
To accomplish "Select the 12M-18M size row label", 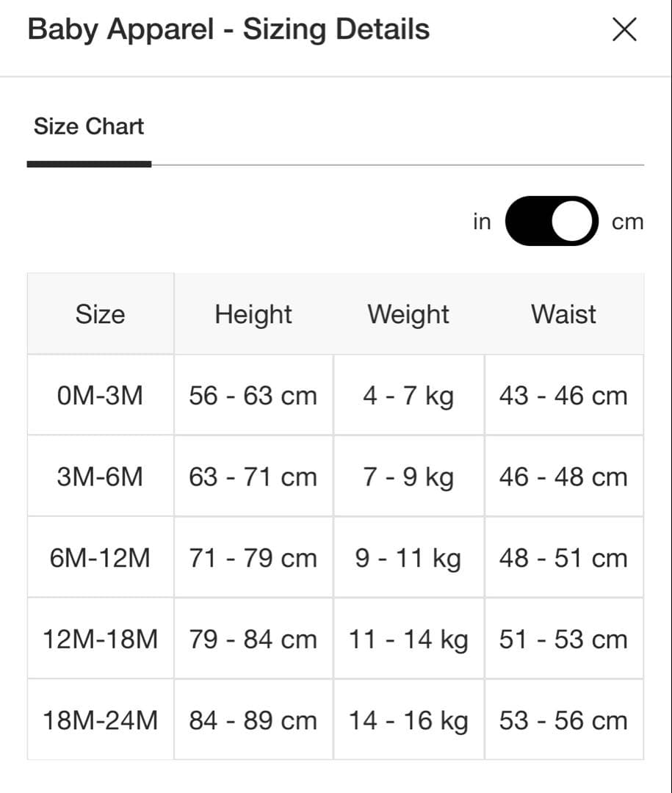I will coord(100,639).
